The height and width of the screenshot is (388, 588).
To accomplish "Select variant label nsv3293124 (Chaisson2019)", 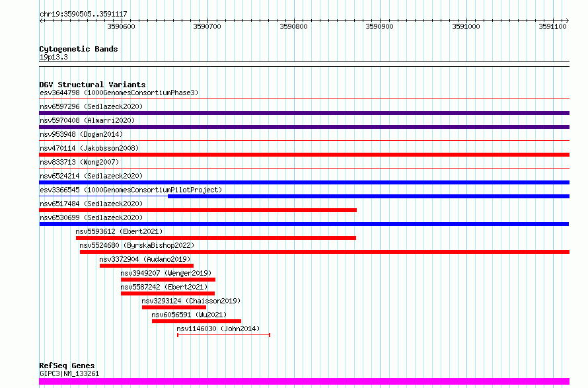I will click(191, 301).
